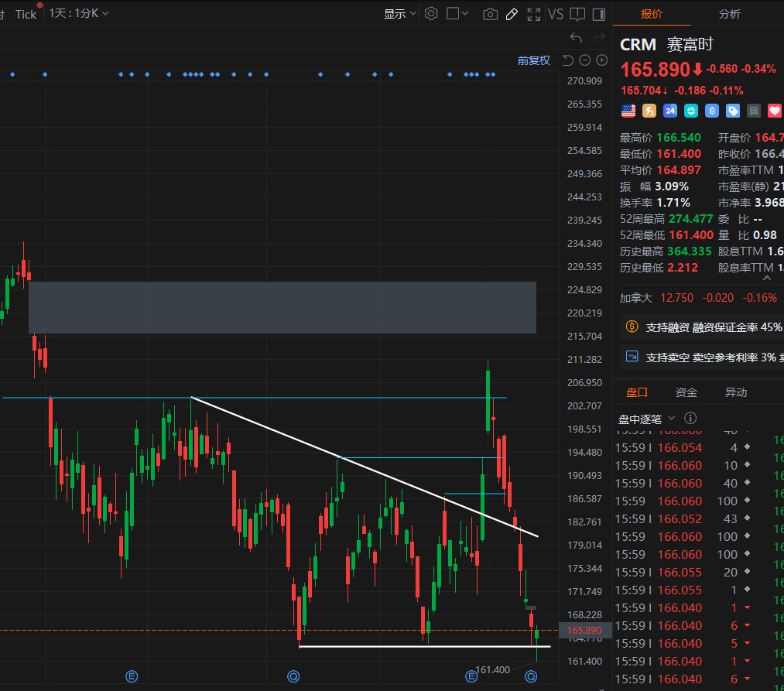784x691 pixels.
Task: Select the 异动 unusual activity tab
Action: 736,392
